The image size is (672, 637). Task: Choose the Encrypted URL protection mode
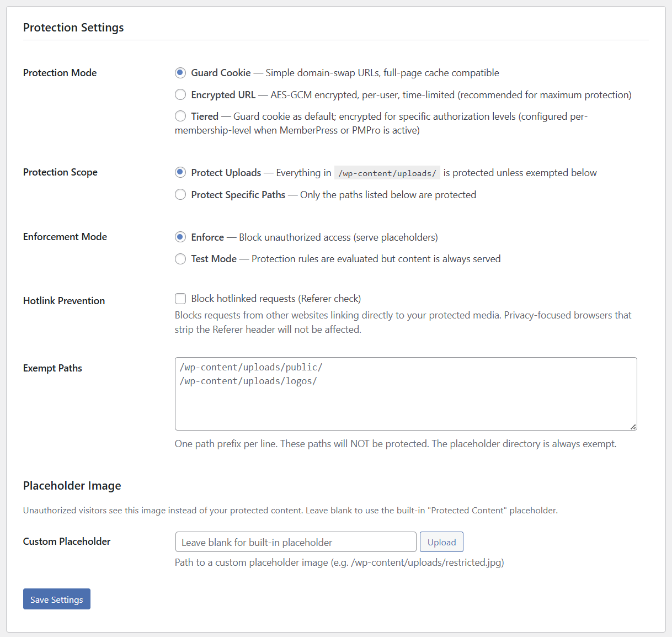coord(180,94)
